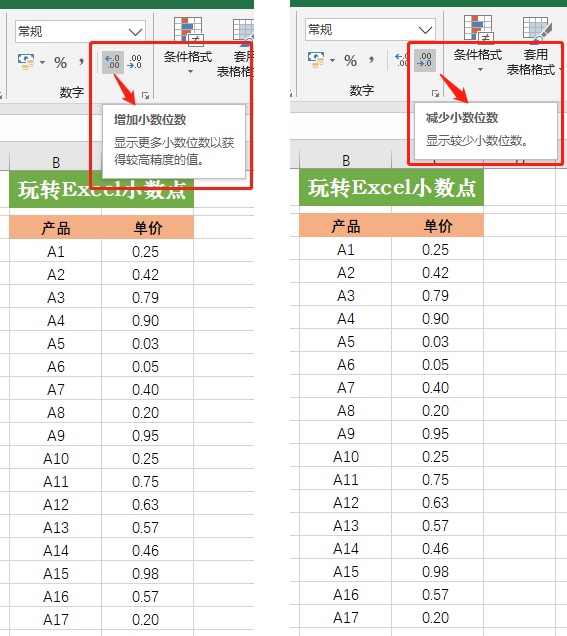Select product cell A7 in left screenshot
The image size is (567, 636).
(56, 389)
